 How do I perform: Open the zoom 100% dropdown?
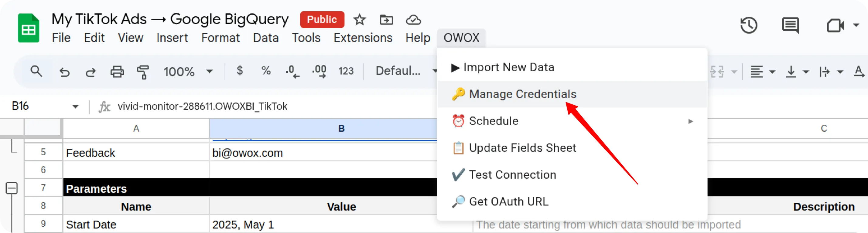[x=188, y=71]
